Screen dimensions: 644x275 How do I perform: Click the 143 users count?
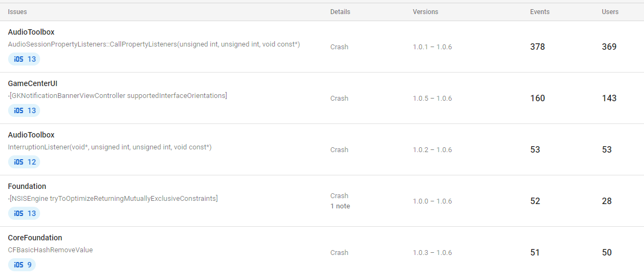pos(609,98)
